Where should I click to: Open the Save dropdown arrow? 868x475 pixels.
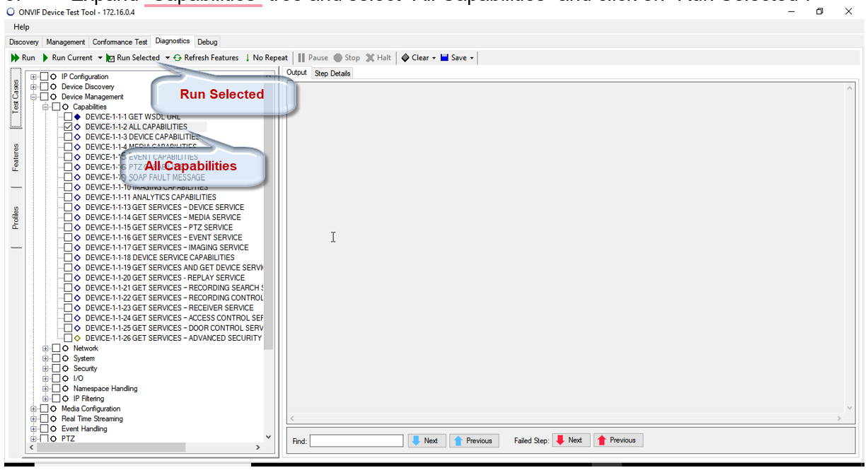tap(472, 58)
